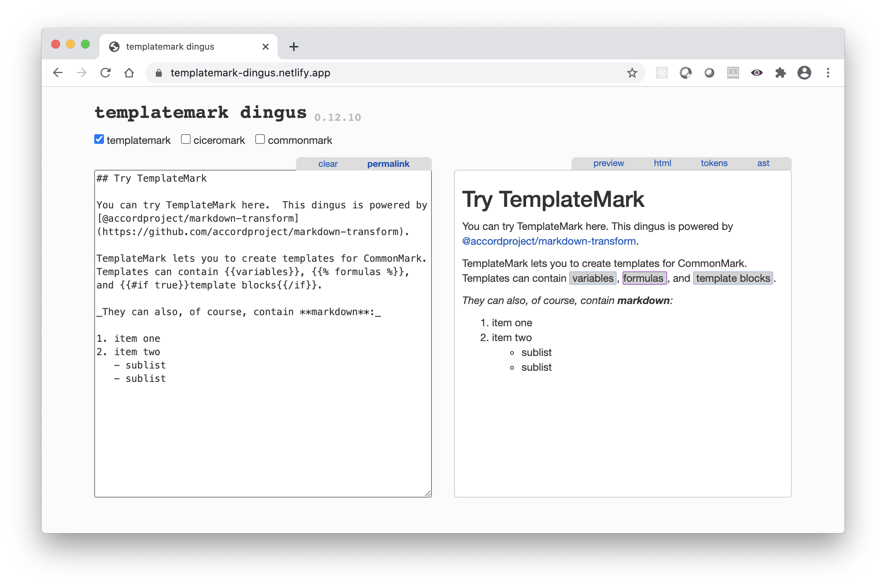Open the browser home page icon
The image size is (886, 588).
(x=129, y=73)
